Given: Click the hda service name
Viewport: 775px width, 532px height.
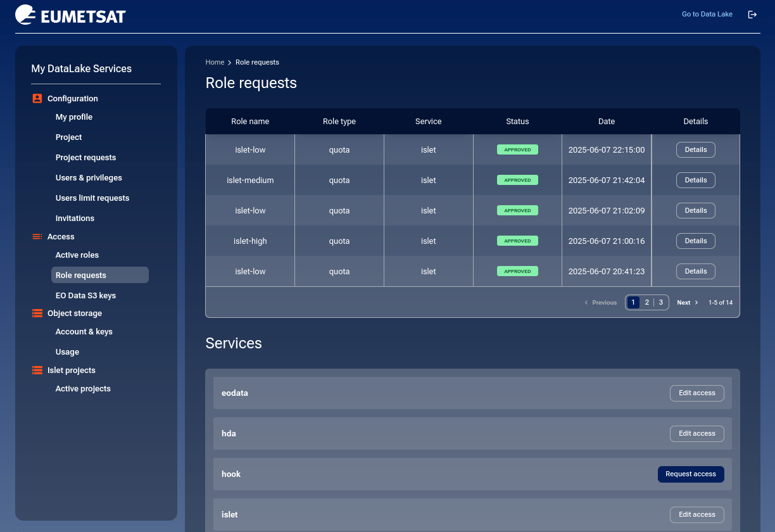Looking at the screenshot, I should point(229,434).
